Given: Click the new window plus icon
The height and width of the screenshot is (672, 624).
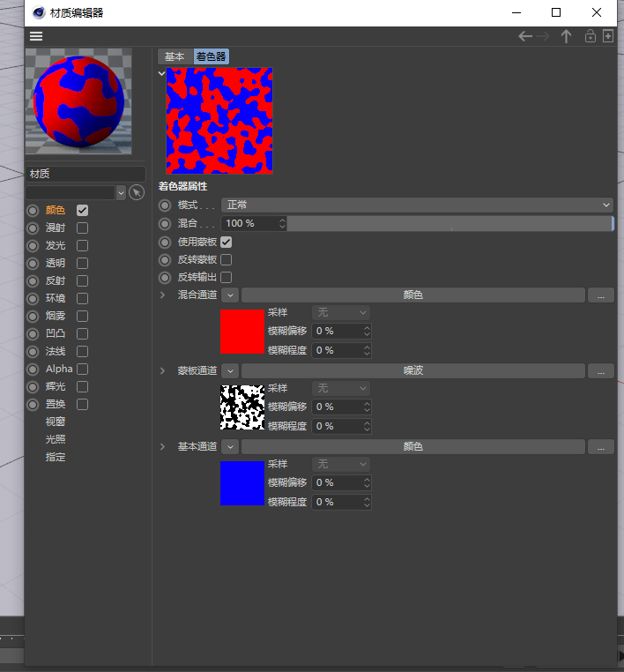Looking at the screenshot, I should [x=607, y=36].
